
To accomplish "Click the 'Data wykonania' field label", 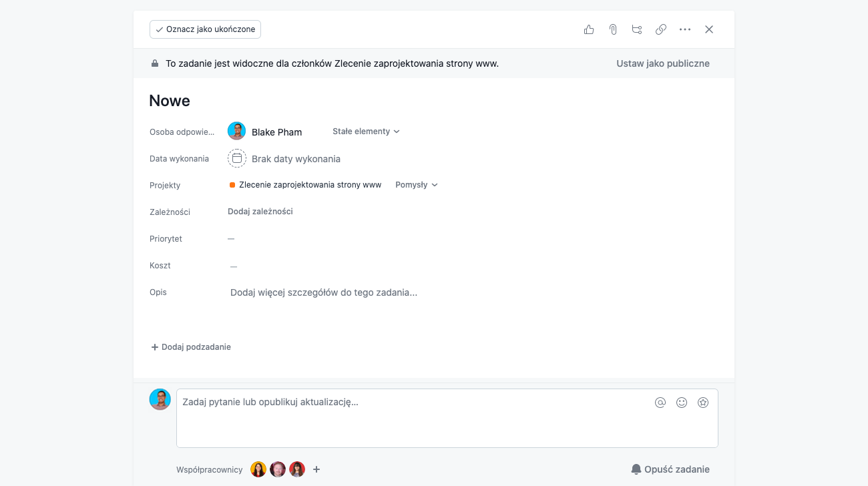I will [x=179, y=159].
